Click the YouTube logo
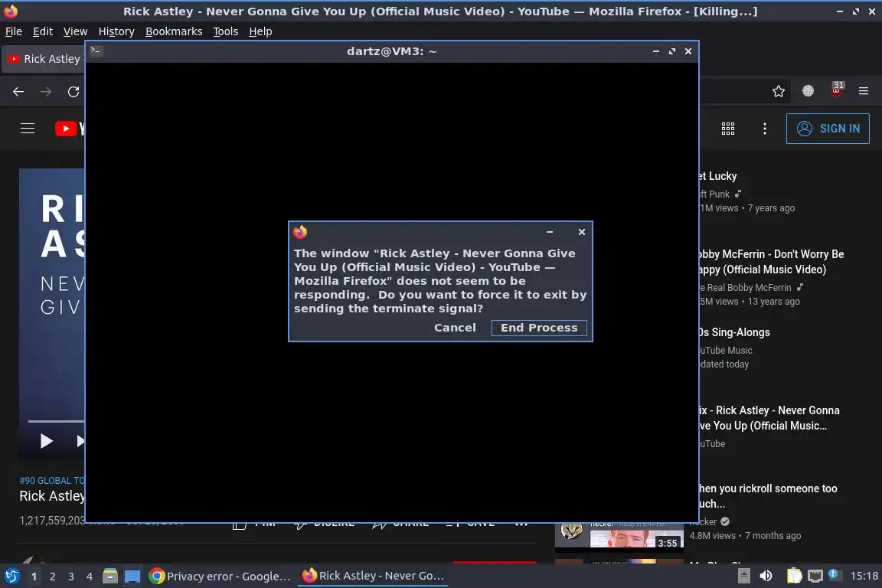 point(70,129)
